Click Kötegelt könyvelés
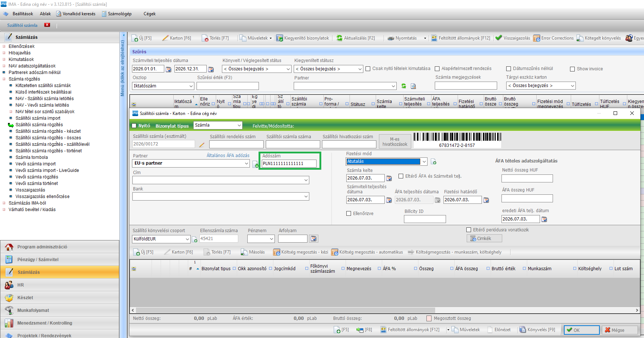644x338 pixels. point(599,38)
